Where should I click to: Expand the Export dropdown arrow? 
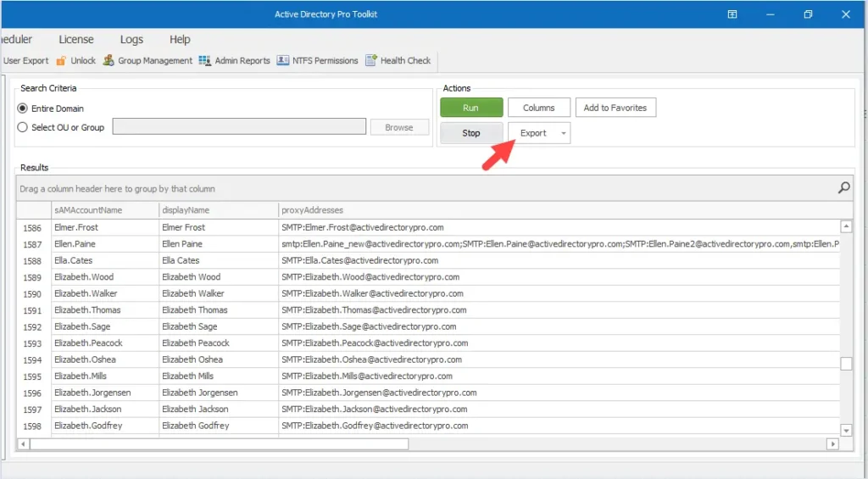564,133
